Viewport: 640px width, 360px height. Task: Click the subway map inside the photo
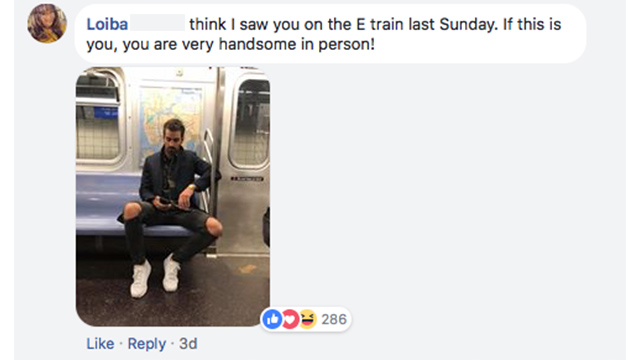[171, 118]
